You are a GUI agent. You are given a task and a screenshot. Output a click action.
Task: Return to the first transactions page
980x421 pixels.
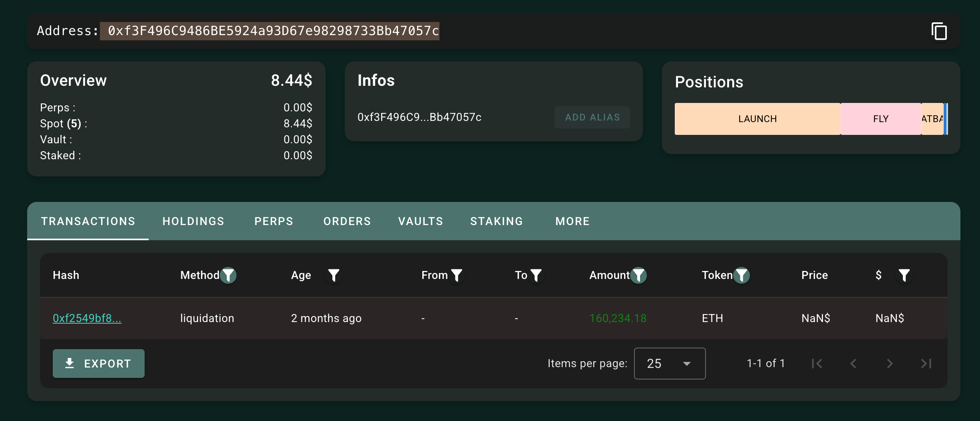[x=817, y=363]
